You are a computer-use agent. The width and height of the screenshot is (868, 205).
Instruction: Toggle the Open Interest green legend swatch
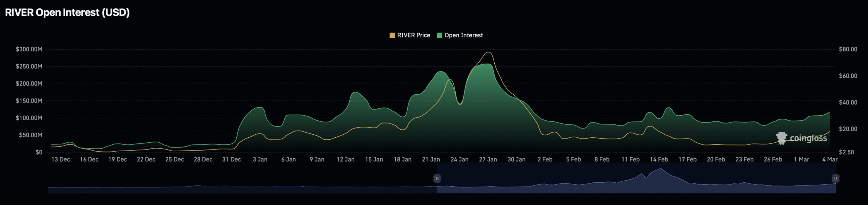439,35
